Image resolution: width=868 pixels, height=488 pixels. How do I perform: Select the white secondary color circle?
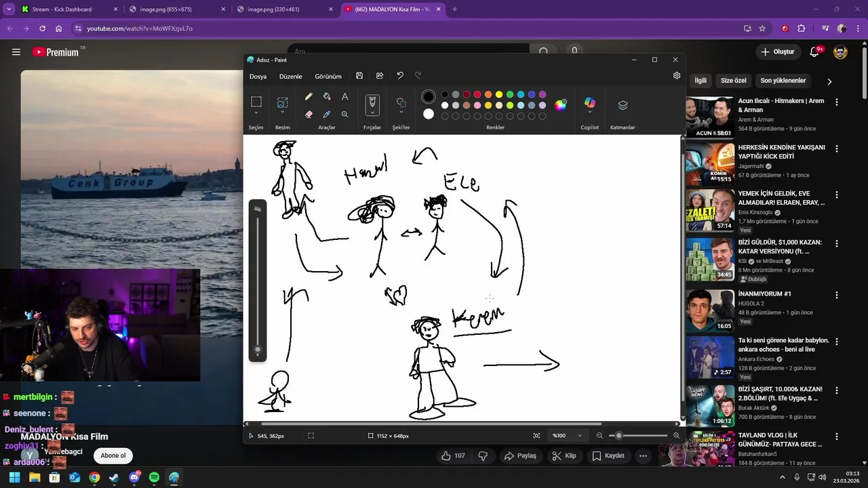click(428, 114)
